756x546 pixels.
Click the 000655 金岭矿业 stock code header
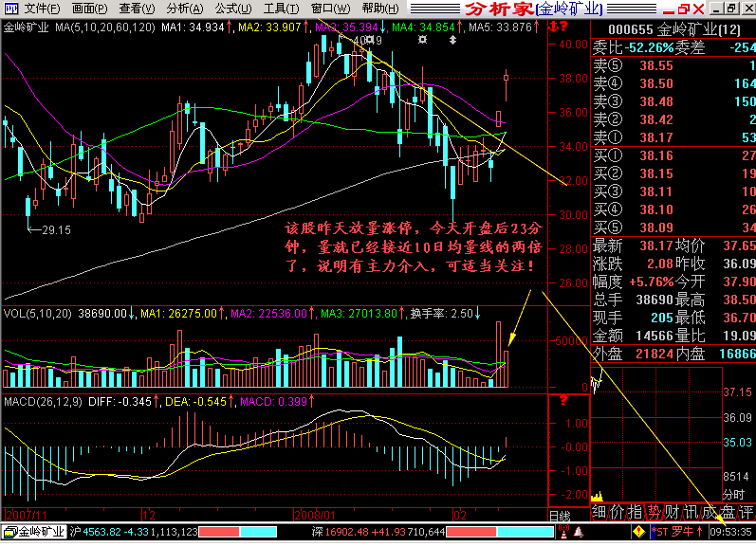[675, 30]
